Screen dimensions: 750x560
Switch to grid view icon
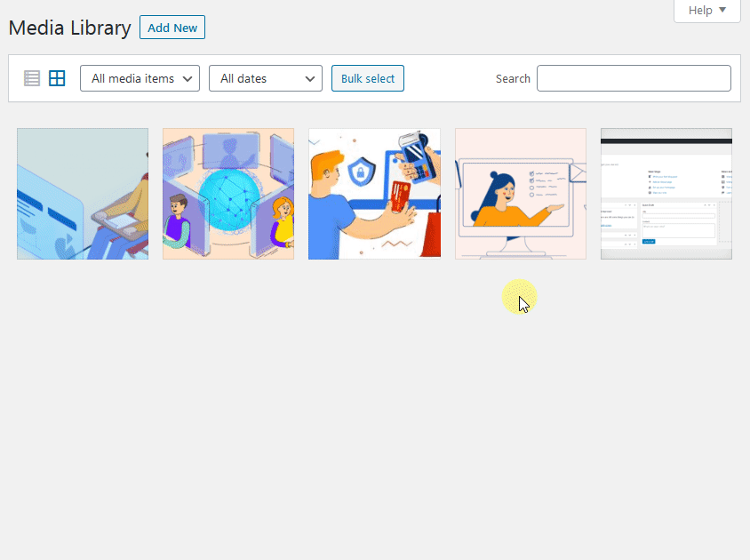pos(57,78)
